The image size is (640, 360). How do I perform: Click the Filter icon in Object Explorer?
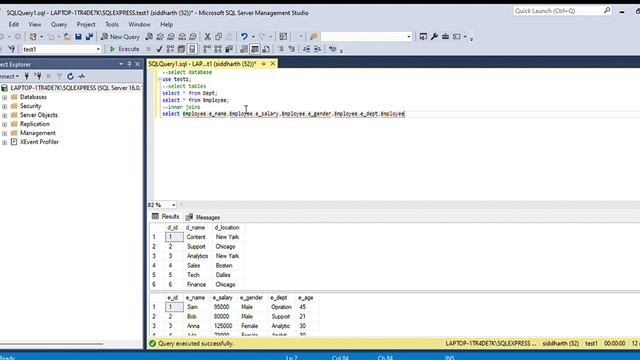pos(59,76)
